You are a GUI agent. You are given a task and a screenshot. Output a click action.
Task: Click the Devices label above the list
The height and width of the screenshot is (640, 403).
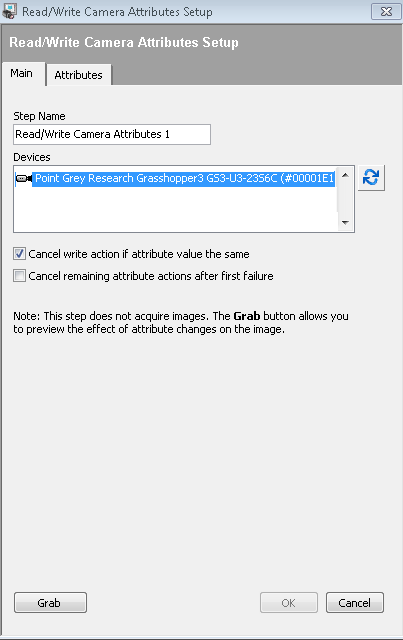click(x=32, y=157)
